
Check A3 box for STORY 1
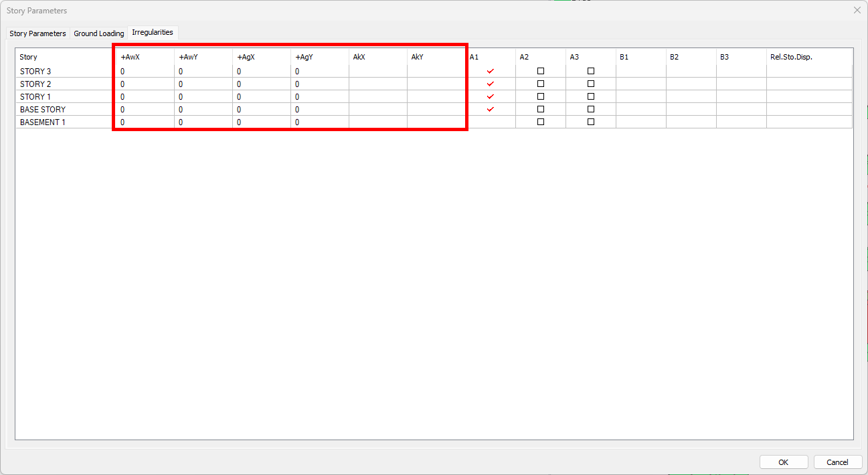pos(591,96)
